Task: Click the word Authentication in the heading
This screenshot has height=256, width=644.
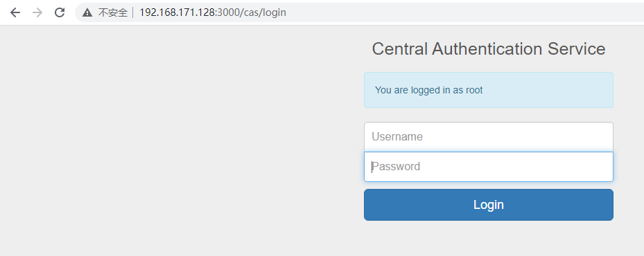Action: click(487, 49)
